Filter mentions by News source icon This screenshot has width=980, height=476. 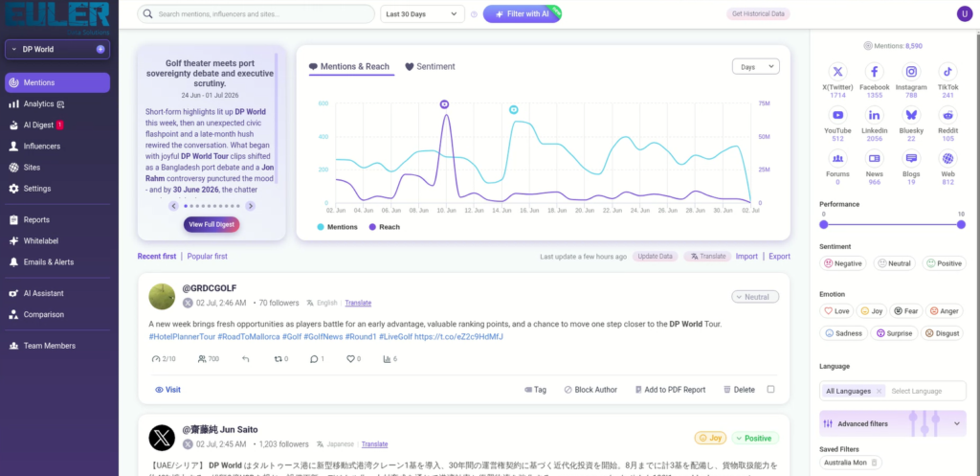pyautogui.click(x=875, y=158)
